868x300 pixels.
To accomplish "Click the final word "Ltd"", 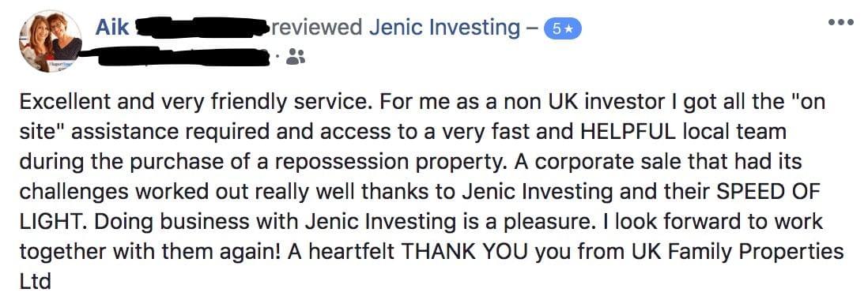I will [x=35, y=281].
